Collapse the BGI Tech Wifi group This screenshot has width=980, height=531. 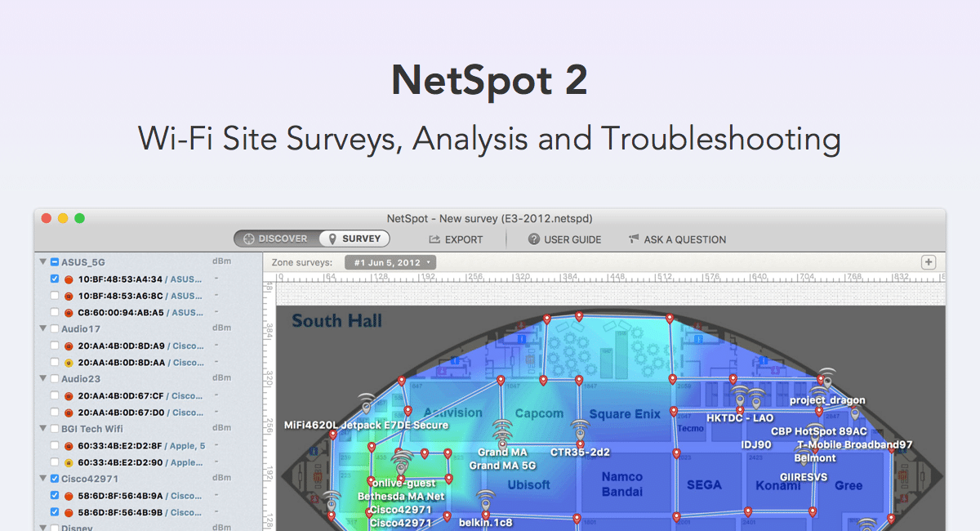[43, 428]
